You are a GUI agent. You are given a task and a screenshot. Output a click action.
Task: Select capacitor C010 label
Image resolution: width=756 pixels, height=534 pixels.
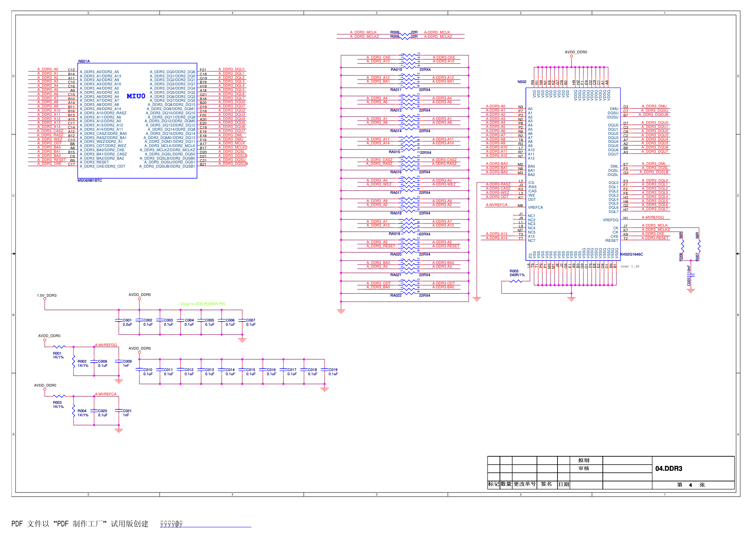point(148,370)
